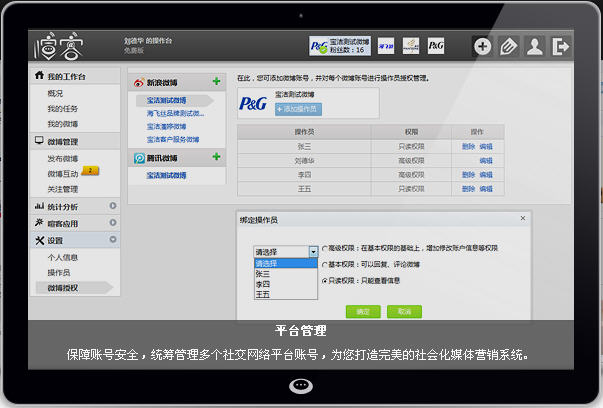The width and height of the screenshot is (603, 408).
Task: Click the app logo in the top-left header
Action: coord(58,46)
